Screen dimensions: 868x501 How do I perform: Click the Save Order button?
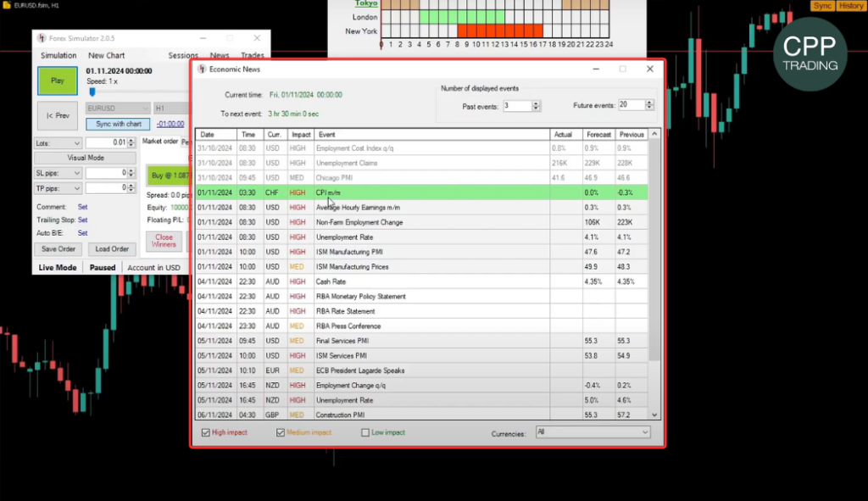58,249
